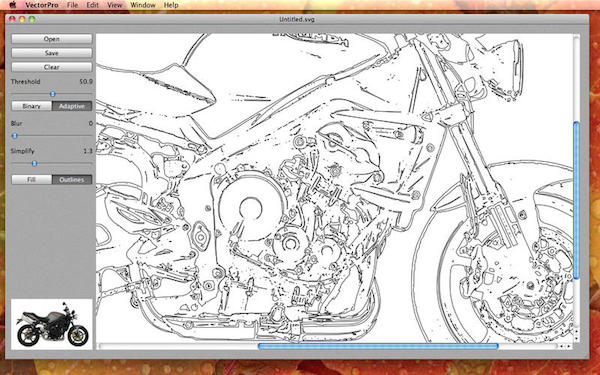Open the Edit menu
This screenshot has width=600, height=375.
[92, 5]
